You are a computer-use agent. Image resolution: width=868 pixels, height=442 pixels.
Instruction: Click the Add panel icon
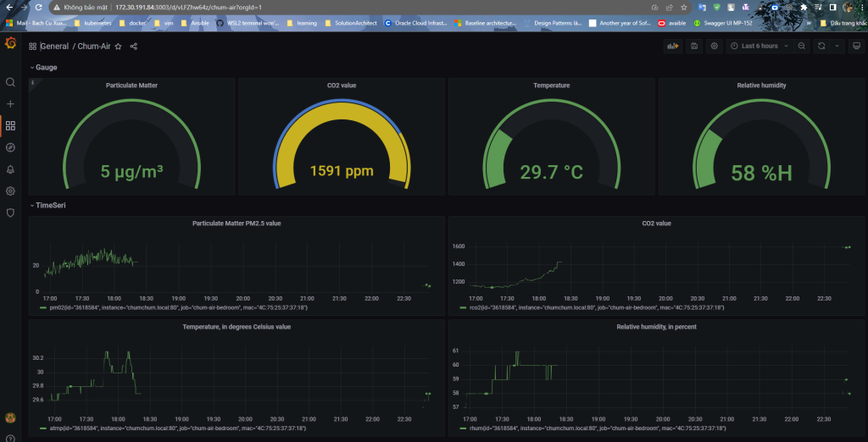tap(673, 47)
